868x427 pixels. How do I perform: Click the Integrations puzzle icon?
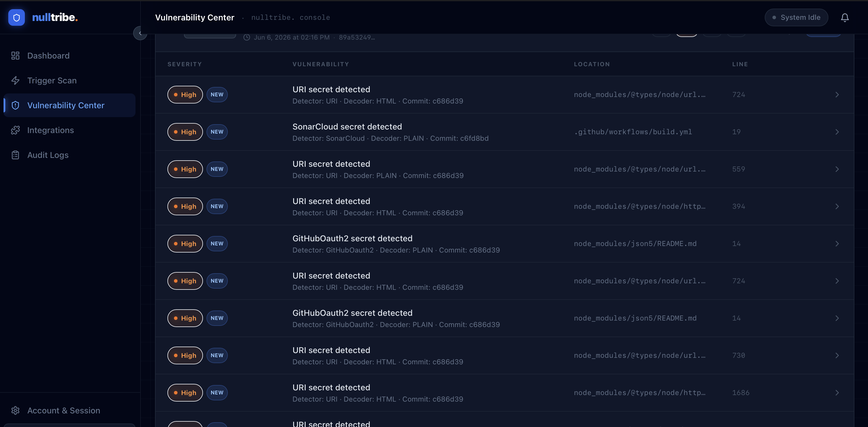pos(15,130)
